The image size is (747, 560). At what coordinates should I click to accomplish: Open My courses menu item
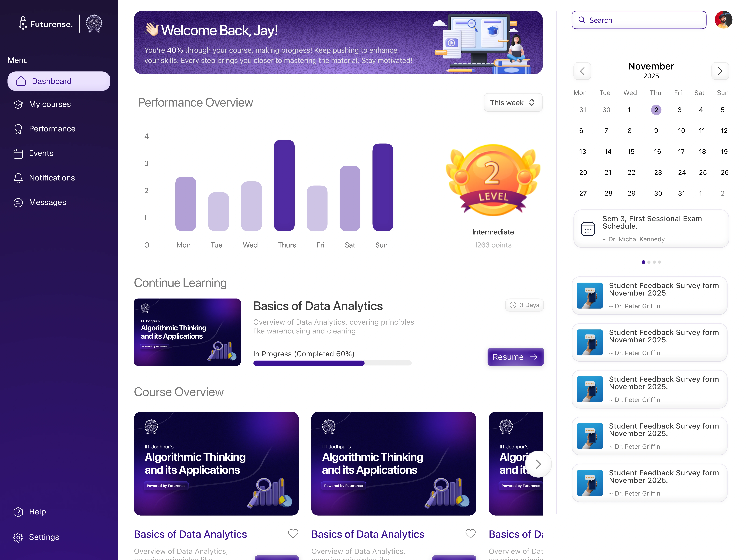coord(50,104)
